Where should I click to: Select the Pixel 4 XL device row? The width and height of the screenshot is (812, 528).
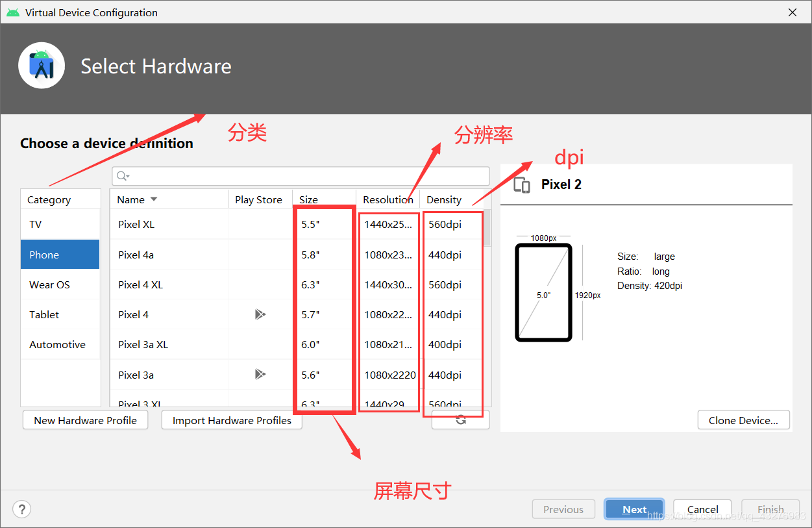(297, 284)
